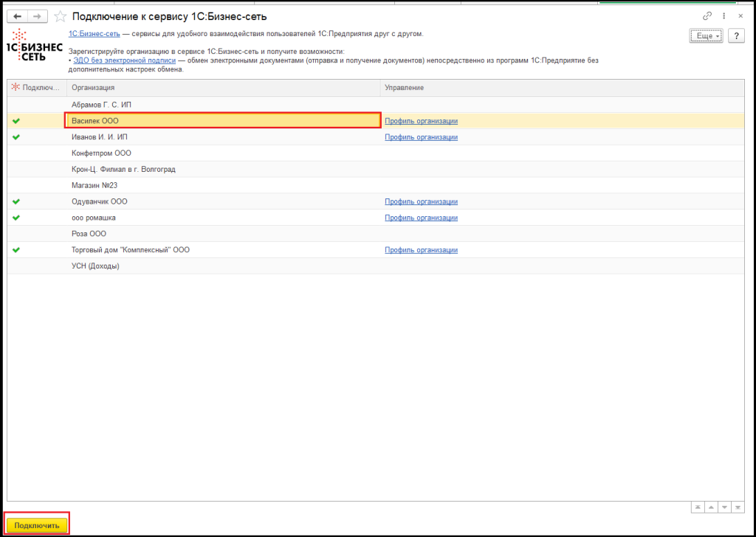Copy the link using chain icon
Screen dimensions: 756x537
[x=707, y=15]
